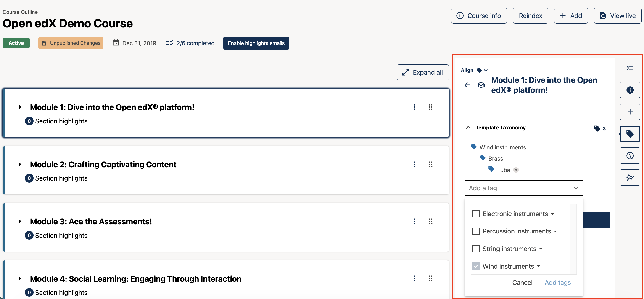Image resolution: width=644 pixels, height=299 pixels.
Task: Click the Course info button
Action: tap(479, 16)
